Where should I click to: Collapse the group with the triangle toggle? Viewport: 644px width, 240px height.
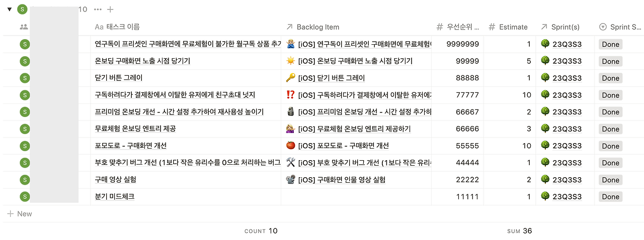click(x=9, y=9)
